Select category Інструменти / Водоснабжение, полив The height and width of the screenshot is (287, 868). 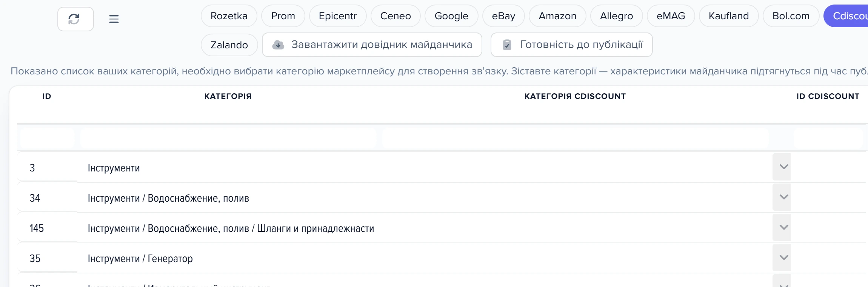pyautogui.click(x=168, y=198)
